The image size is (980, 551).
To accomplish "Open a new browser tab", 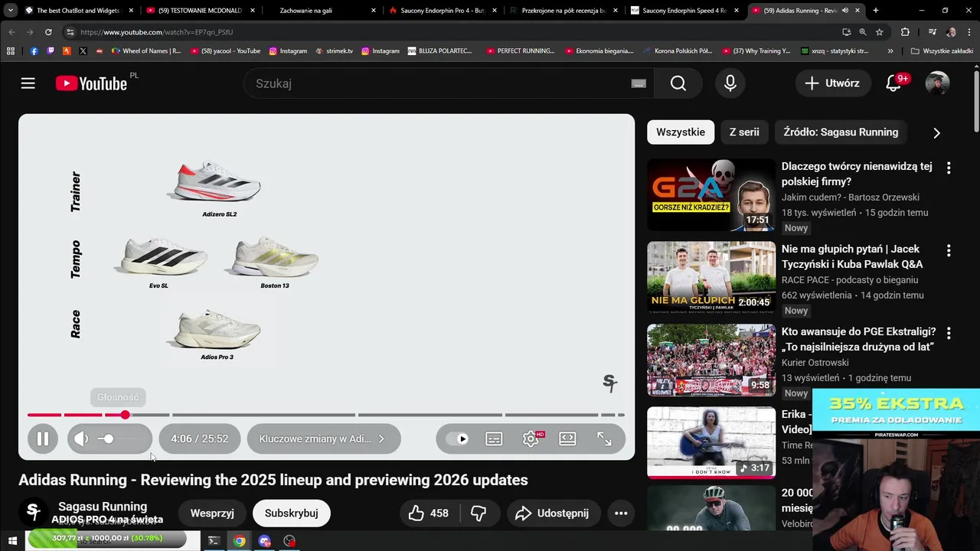I will coord(876,11).
